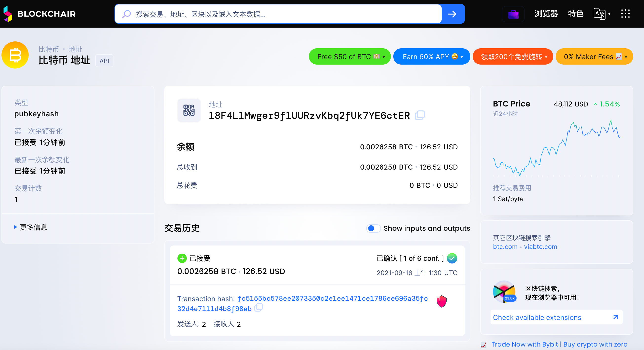Expand the 更多信息 section

[31, 227]
